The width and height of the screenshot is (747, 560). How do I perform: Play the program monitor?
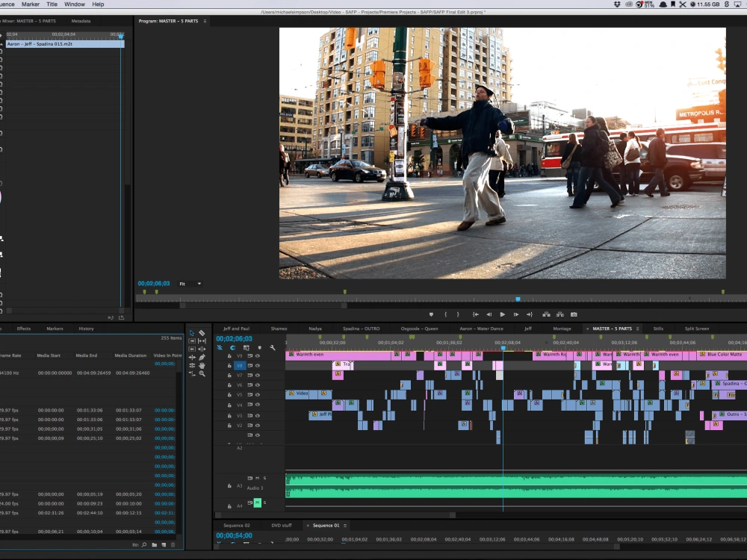[x=502, y=314]
